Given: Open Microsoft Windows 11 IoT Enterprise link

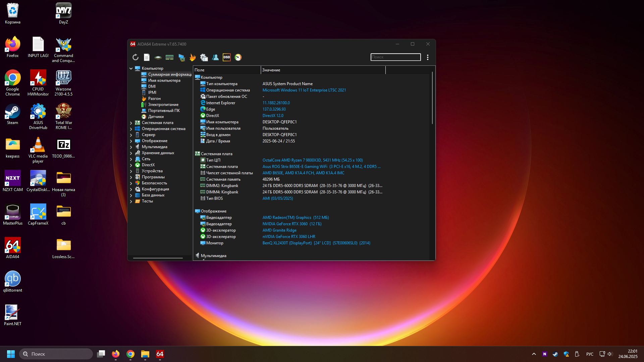Looking at the screenshot, I should 304,90.
